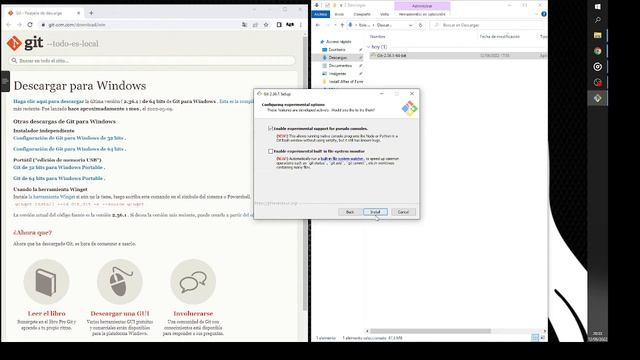Click Cancel in the Git Setup dialog

tap(403, 212)
